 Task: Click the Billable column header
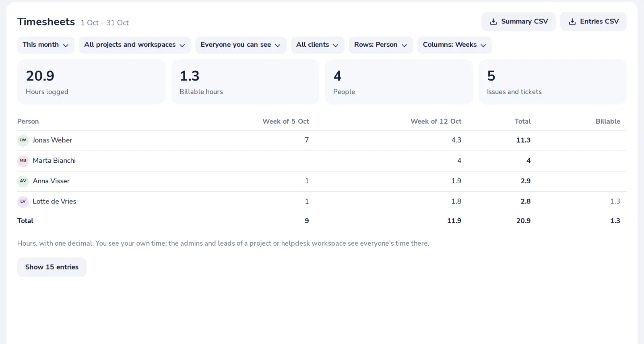[608, 121]
